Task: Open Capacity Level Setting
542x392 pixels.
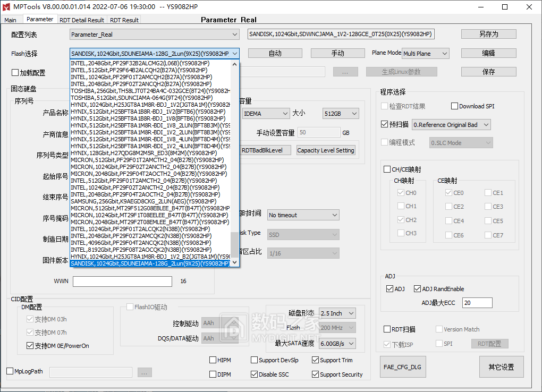Action: [x=326, y=150]
